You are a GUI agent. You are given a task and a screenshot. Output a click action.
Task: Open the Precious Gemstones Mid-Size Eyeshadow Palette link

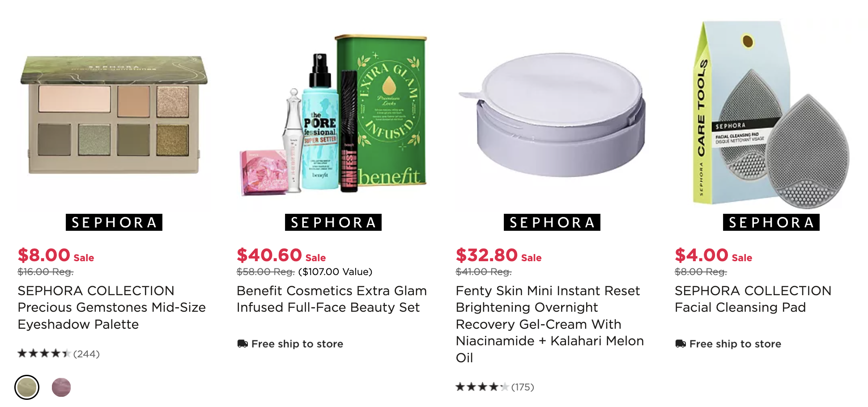(112, 307)
